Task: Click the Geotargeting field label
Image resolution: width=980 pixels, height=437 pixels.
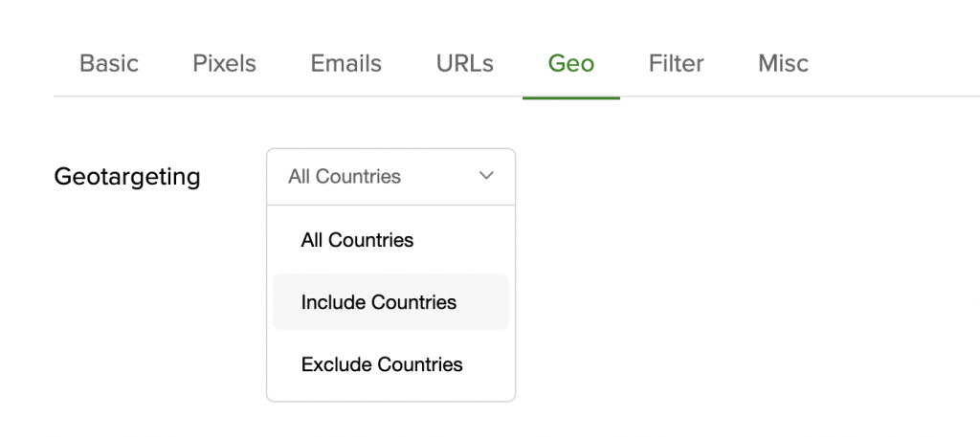Action: [x=127, y=177]
